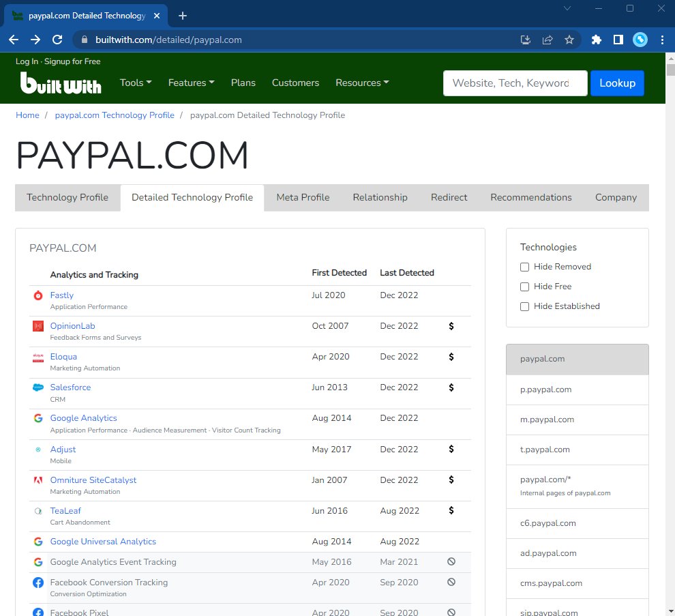
Task: Click the Adjust logo icon
Action: coord(38,450)
